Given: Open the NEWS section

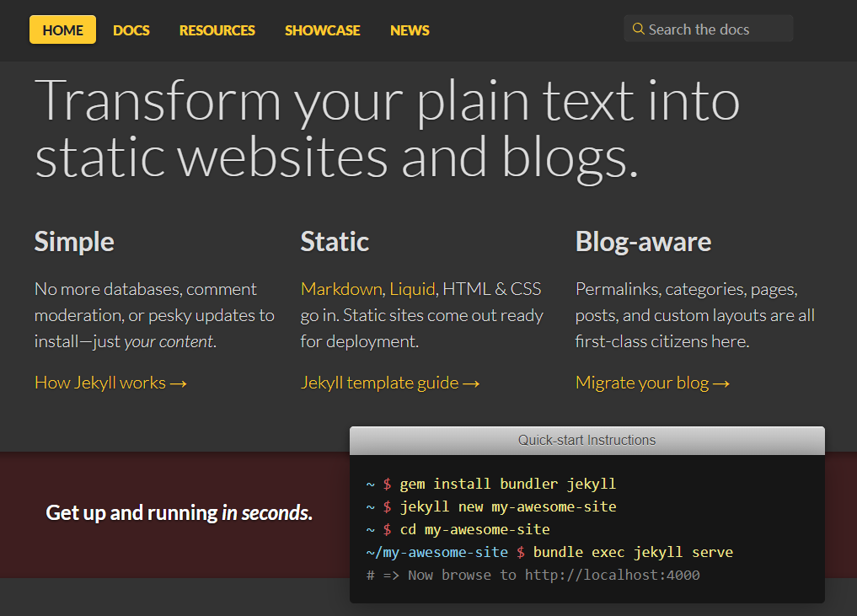Looking at the screenshot, I should [410, 30].
